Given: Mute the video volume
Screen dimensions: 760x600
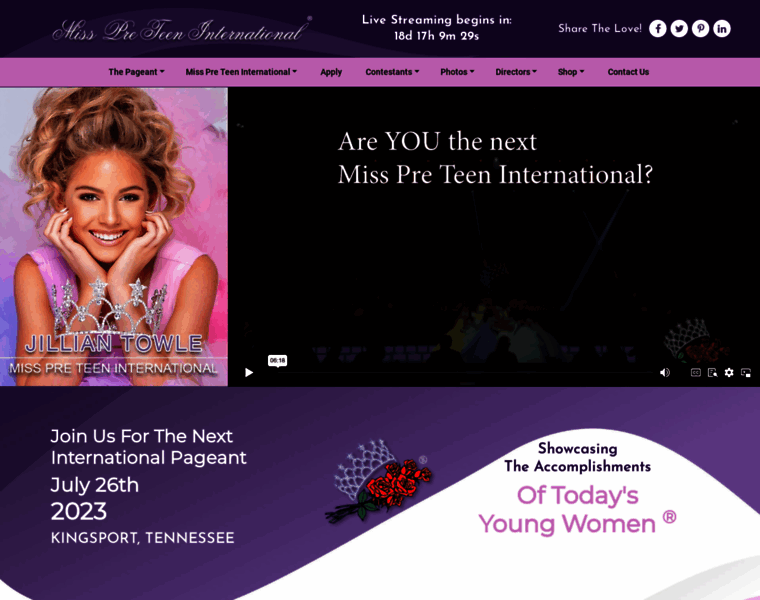Looking at the screenshot, I should (x=665, y=372).
